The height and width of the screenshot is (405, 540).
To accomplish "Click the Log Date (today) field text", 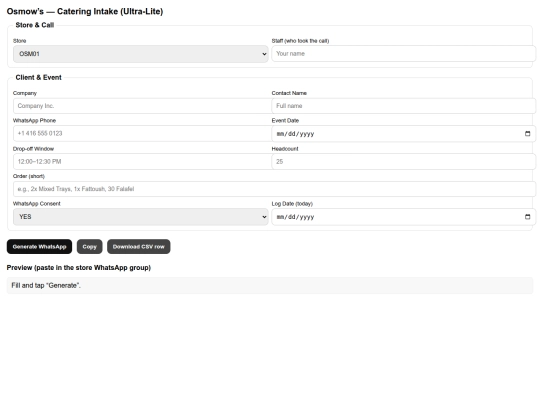I will tap(295, 217).
